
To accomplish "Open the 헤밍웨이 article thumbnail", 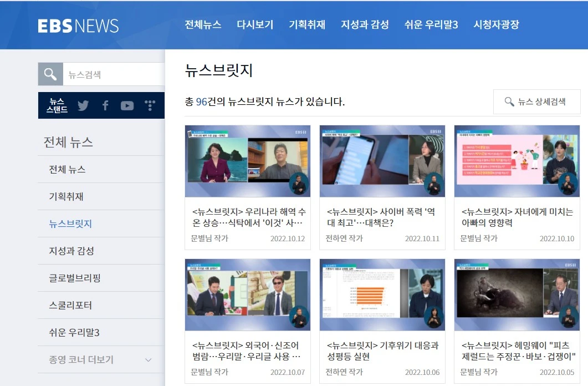I will (517, 294).
